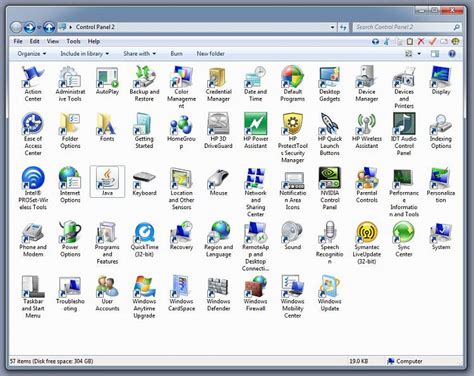474x376 pixels.
Task: Open NVIDIA Control Panel
Action: [329, 188]
